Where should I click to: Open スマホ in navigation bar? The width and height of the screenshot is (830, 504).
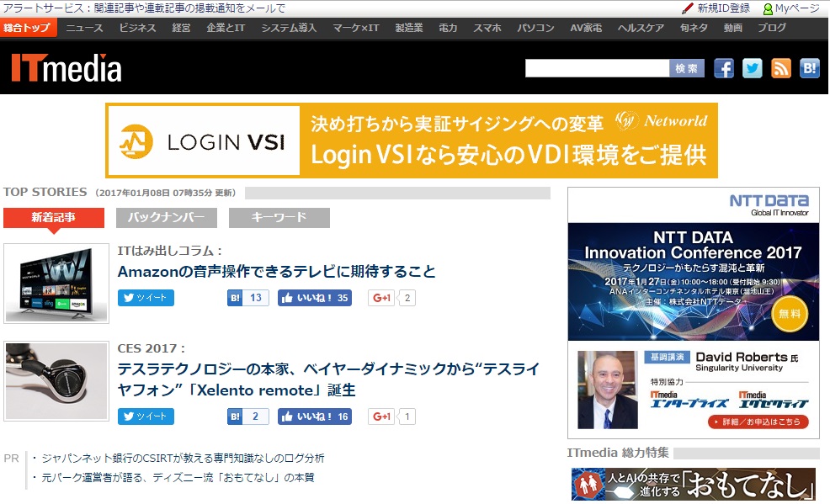[x=487, y=28]
